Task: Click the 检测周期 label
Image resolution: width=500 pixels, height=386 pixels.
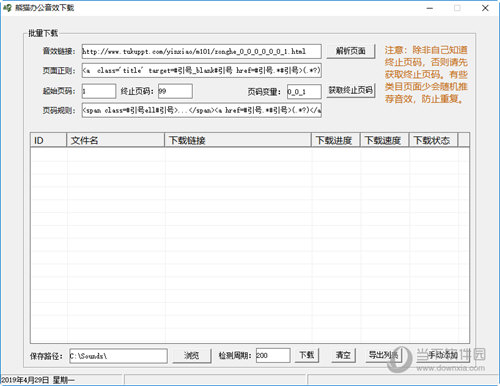Action: tap(235, 356)
